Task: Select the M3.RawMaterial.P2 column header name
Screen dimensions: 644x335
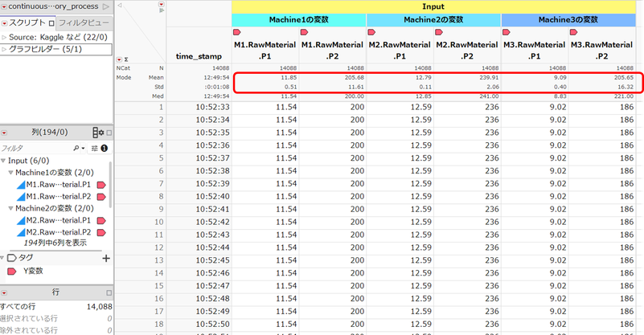Action: [601, 51]
